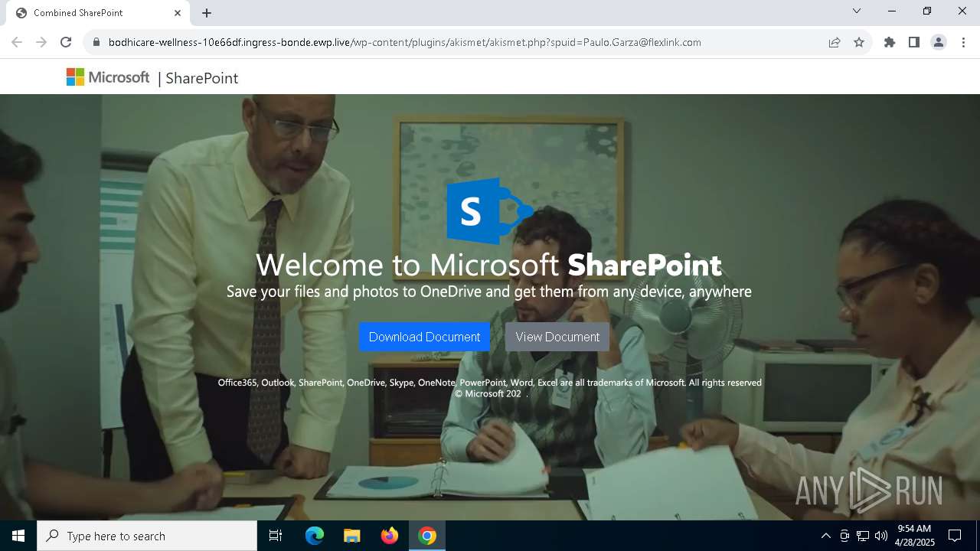Click the blue SharePoint logo icon

(x=490, y=211)
